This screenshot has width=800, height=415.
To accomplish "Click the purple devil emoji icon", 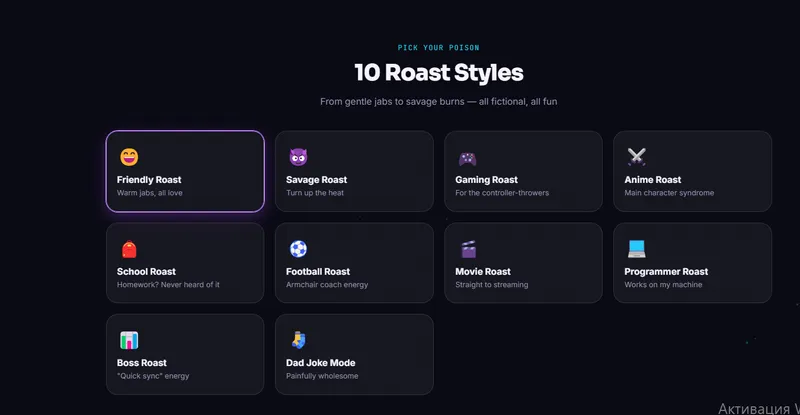I will point(298,157).
